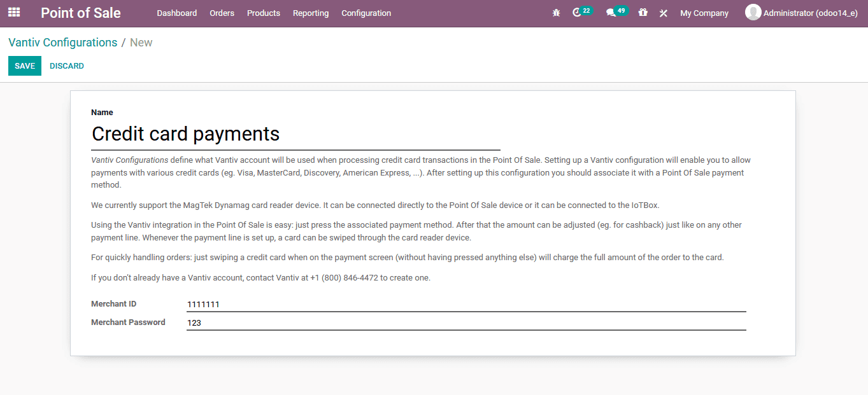Click the gift icon in the top bar

(x=643, y=13)
